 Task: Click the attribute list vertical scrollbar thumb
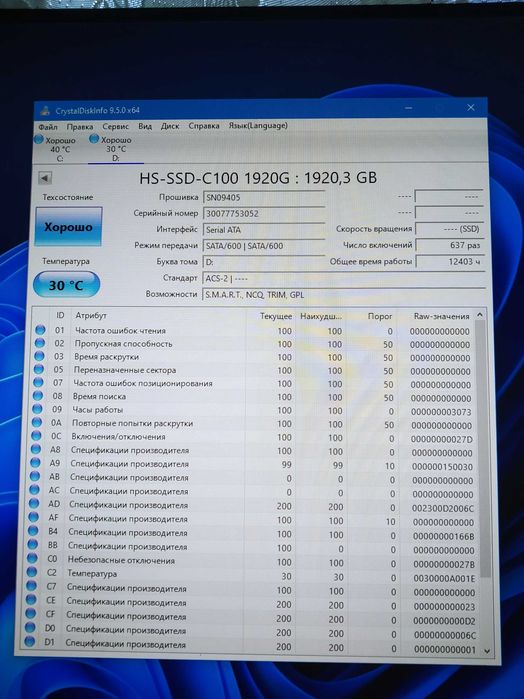[x=483, y=448]
